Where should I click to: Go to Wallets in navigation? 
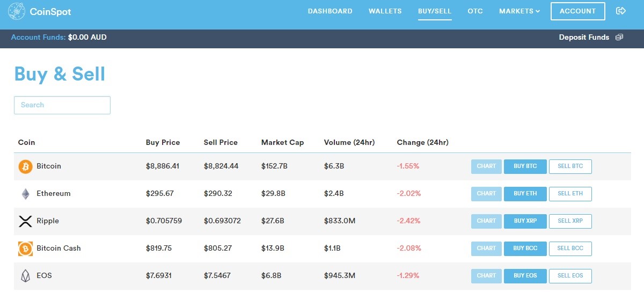385,11
